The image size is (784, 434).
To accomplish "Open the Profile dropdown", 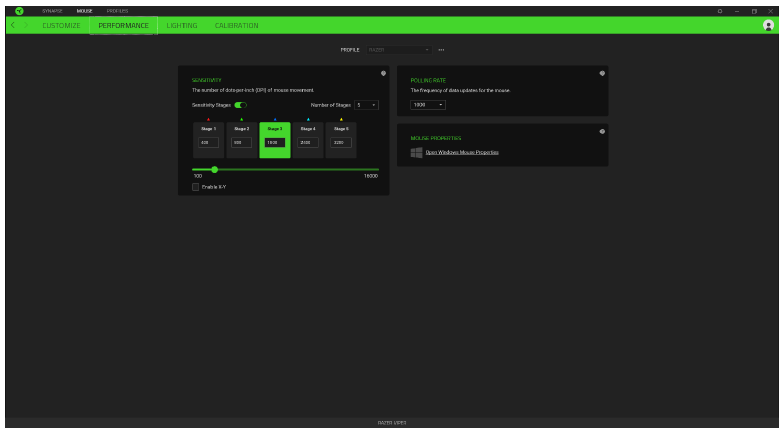I will 398,50.
